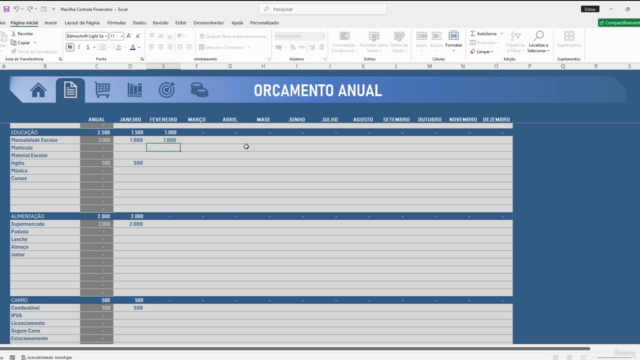Click Estilos de Célula button
The height and width of the screenshot is (360, 640).
pos(399,42)
